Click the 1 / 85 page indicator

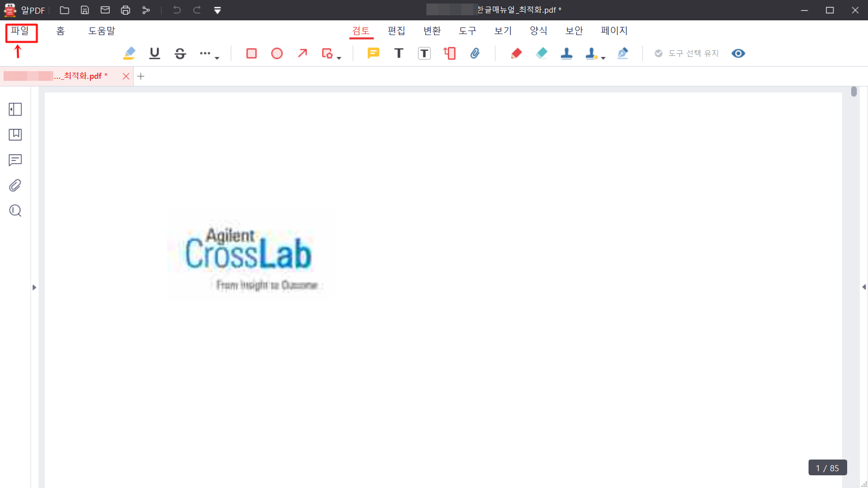pyautogui.click(x=827, y=468)
